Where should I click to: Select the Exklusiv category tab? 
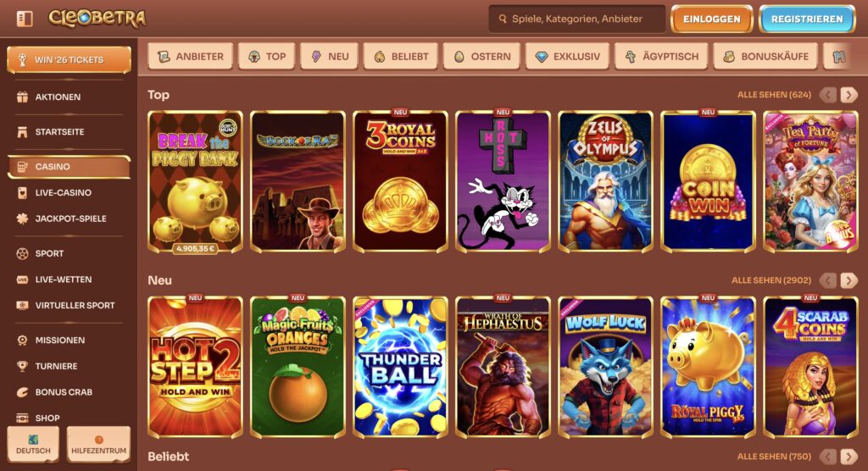coord(567,57)
